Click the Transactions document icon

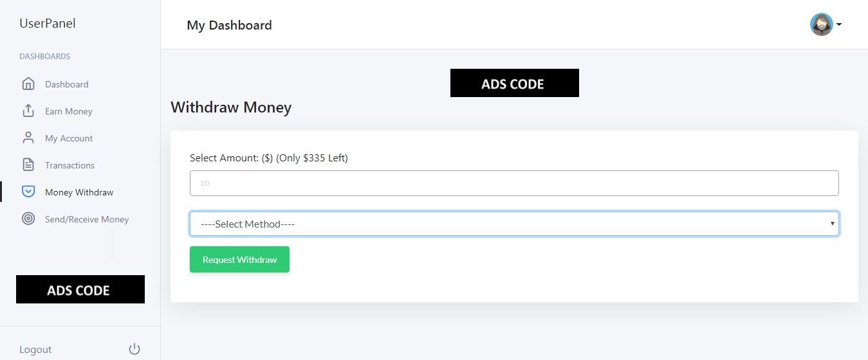pos(28,165)
